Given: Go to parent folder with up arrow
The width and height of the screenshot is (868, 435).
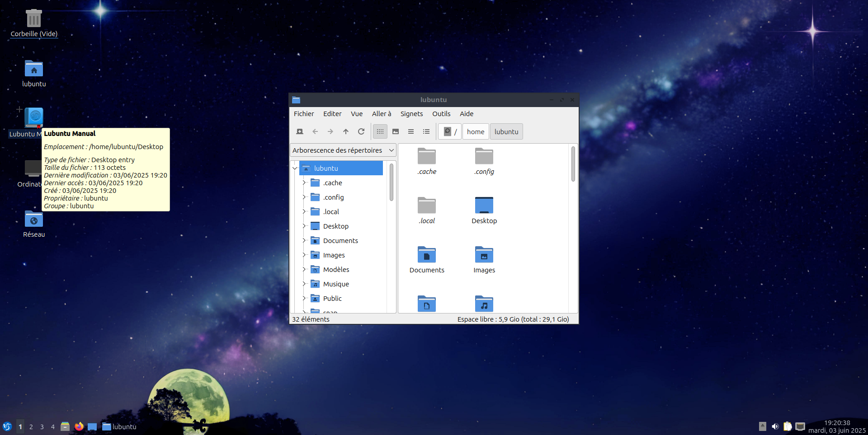Looking at the screenshot, I should (346, 131).
